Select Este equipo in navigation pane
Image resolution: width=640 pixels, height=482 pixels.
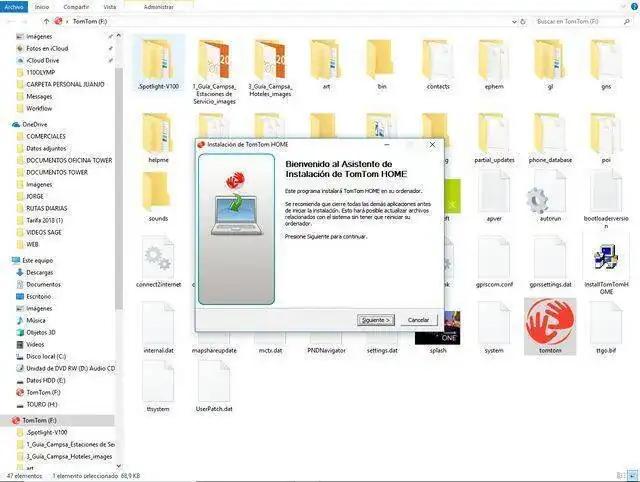pyautogui.click(x=37, y=260)
